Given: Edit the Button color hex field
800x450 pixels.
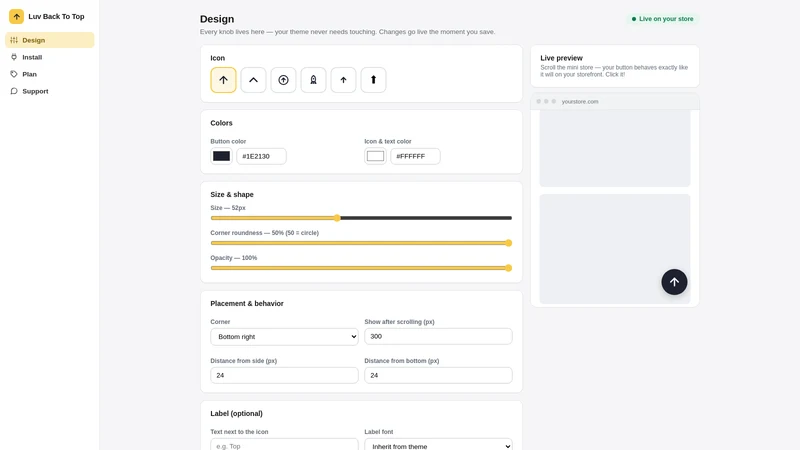Looking at the screenshot, I should tap(261, 156).
